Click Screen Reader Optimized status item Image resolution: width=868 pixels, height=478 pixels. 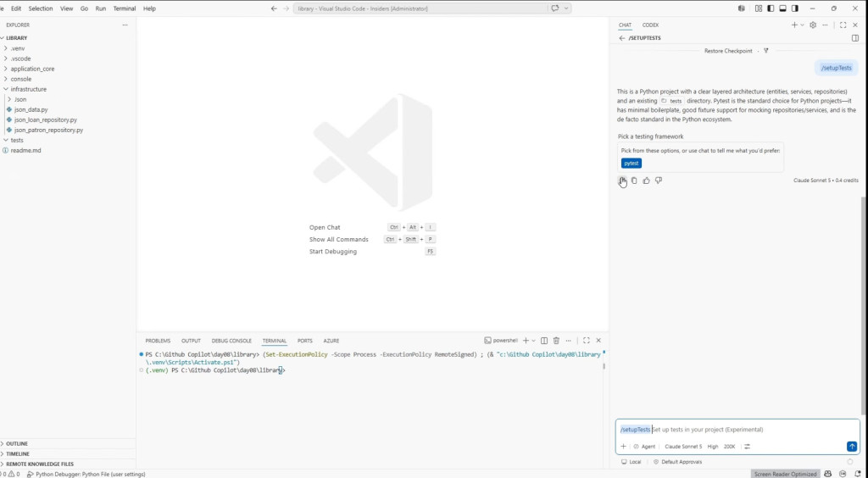[785, 474]
